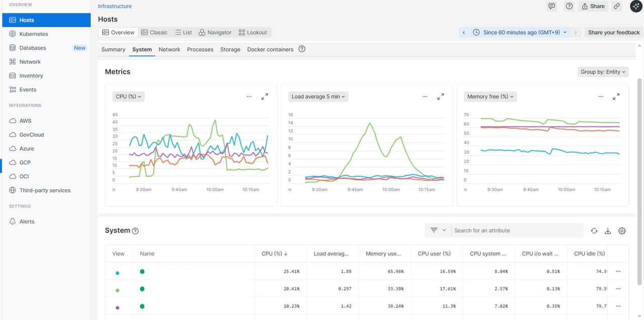644x320 pixels.
Task: Open more options for Load average chart
Action: (x=425, y=97)
